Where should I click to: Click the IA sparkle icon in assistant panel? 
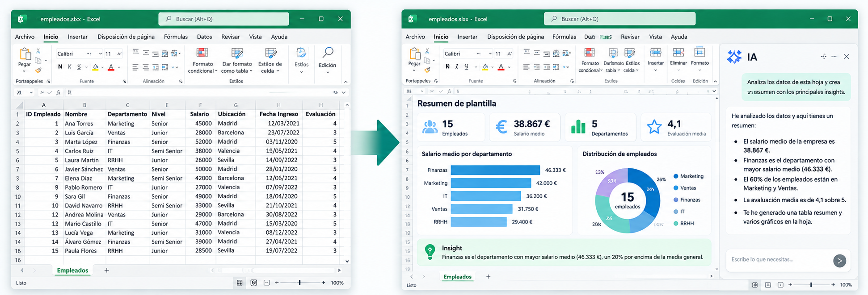coord(734,57)
